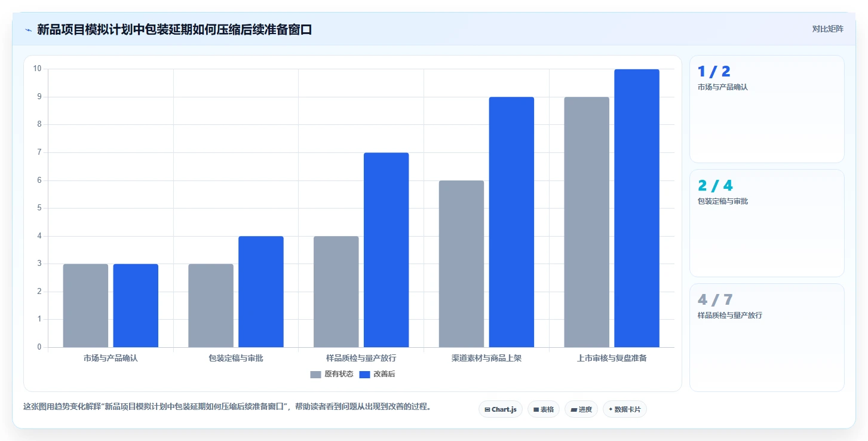
Task: Select the 数据卡片 tag chip
Action: click(625, 409)
